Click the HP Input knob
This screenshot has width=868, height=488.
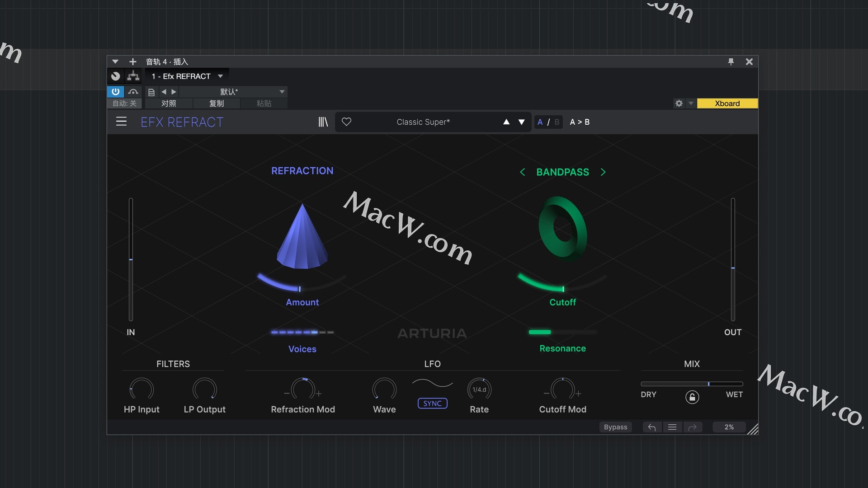point(142,389)
